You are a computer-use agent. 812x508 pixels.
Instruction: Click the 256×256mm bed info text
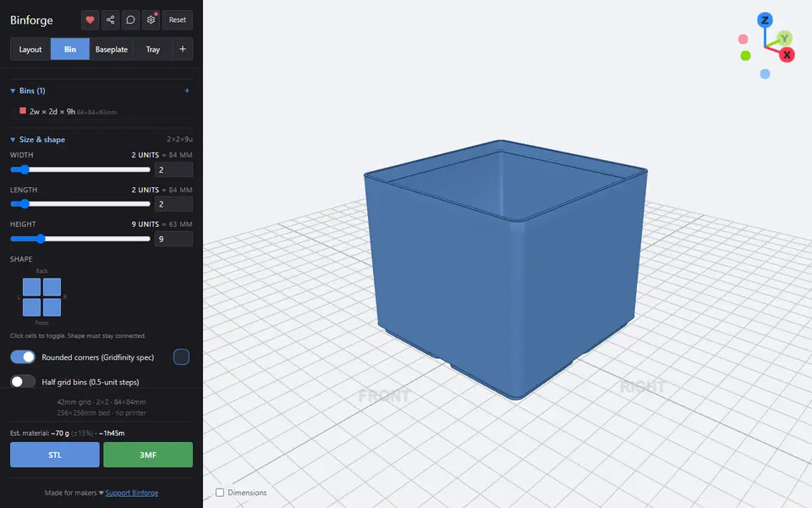[x=101, y=412]
